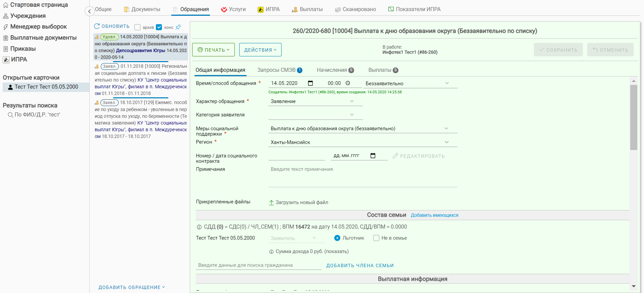Open the social contract date calendar icon
This screenshot has height=293, width=644.
pyautogui.click(x=373, y=156)
